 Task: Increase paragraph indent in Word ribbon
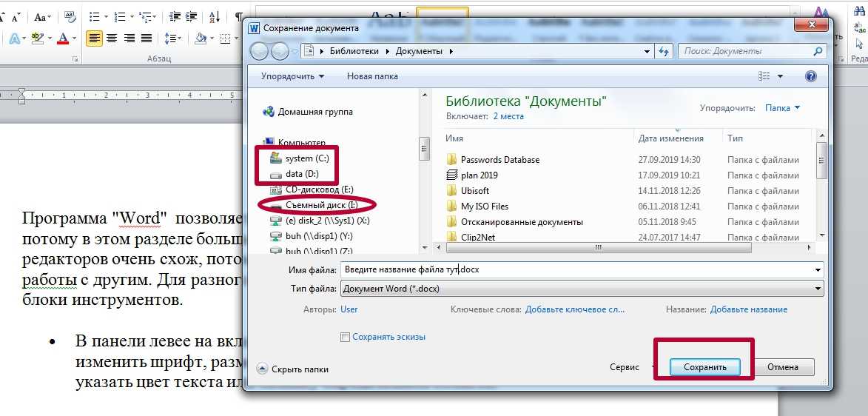click(192, 16)
